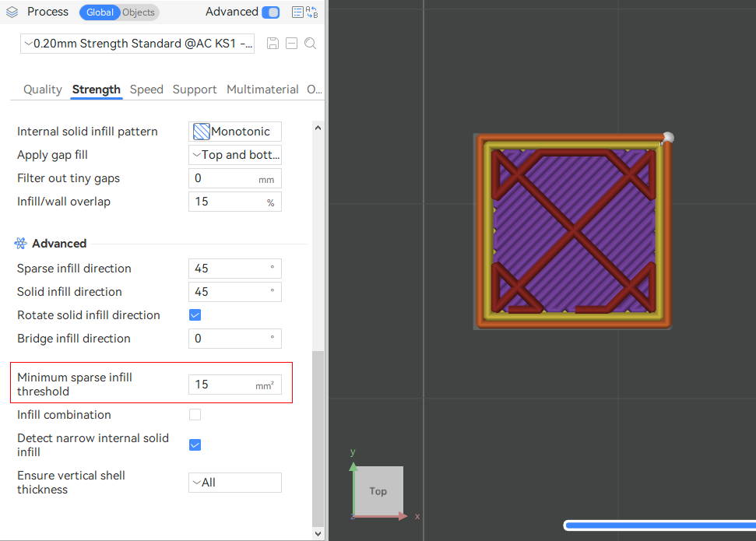The height and width of the screenshot is (541, 756).
Task: Select the Strength tab
Action: 97,90
